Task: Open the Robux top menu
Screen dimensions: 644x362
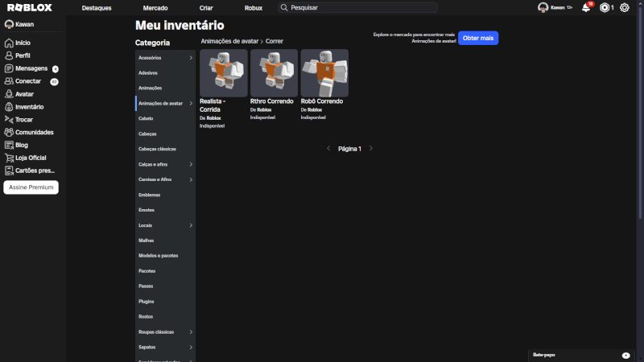Action: pyautogui.click(x=254, y=8)
